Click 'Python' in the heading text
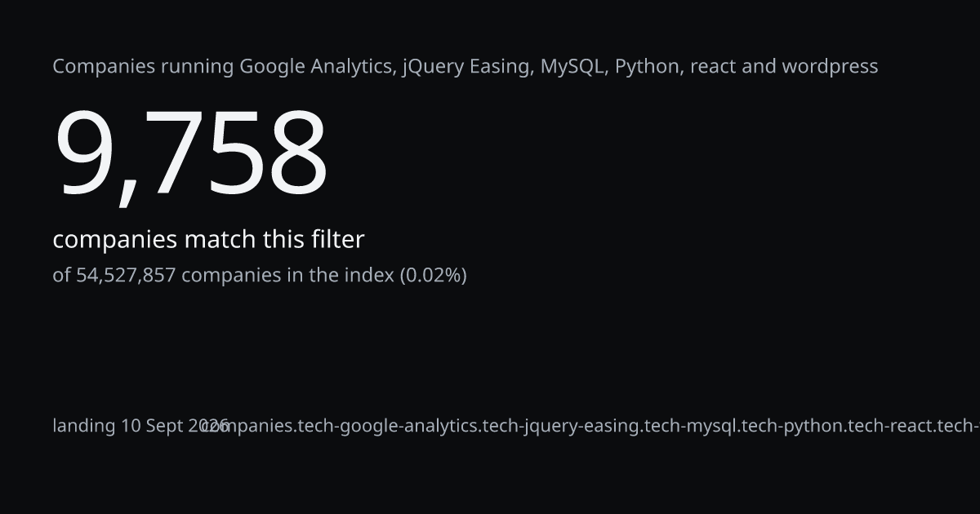Viewport: 980px width, 514px height. click(648, 67)
